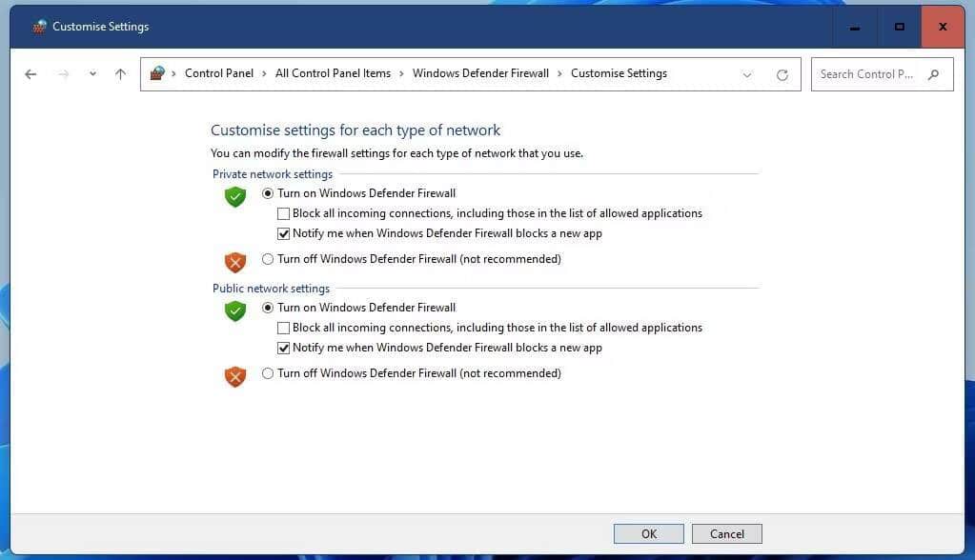
Task: Uncheck notify me option under public network settings
Action: point(283,348)
